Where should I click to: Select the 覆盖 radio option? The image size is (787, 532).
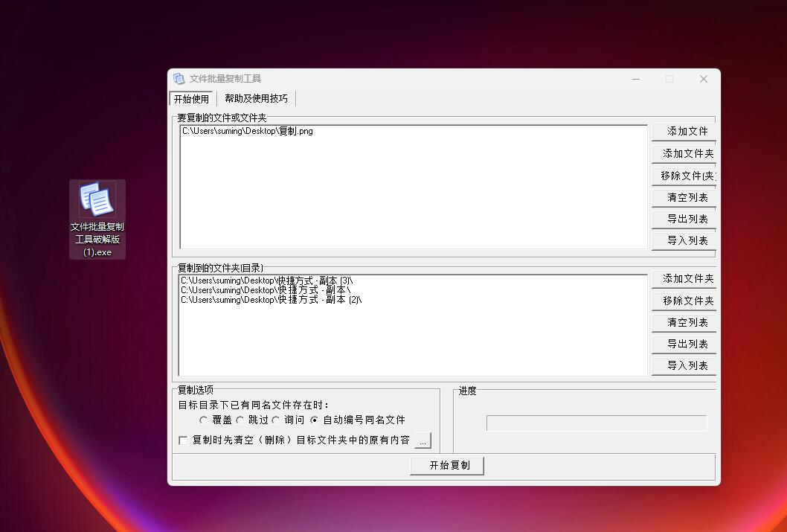[204, 420]
